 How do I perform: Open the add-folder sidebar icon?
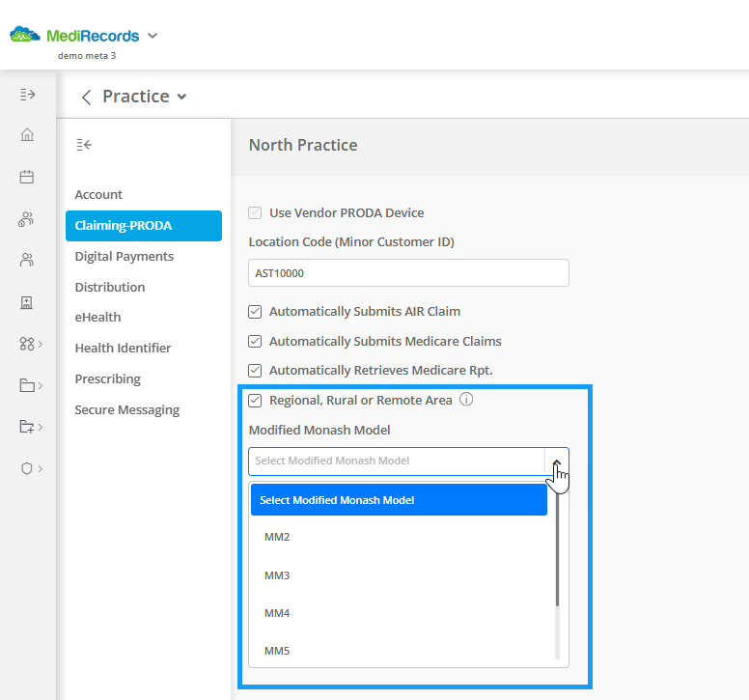27,427
